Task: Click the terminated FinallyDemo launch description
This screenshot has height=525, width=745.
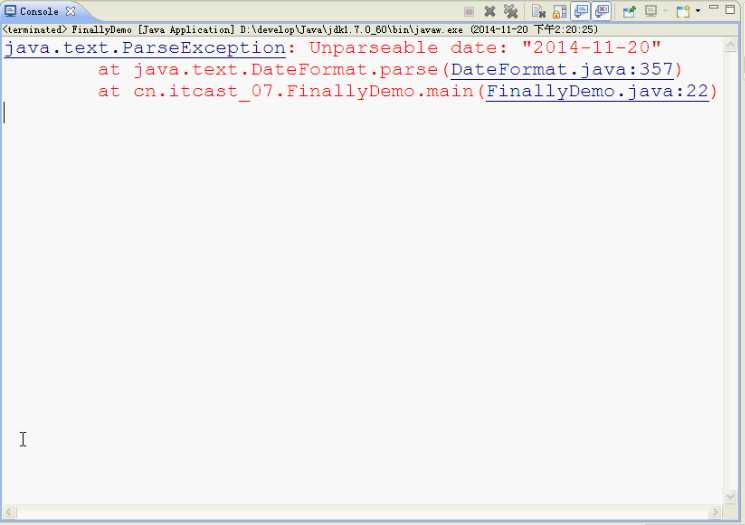Action: [x=300, y=29]
